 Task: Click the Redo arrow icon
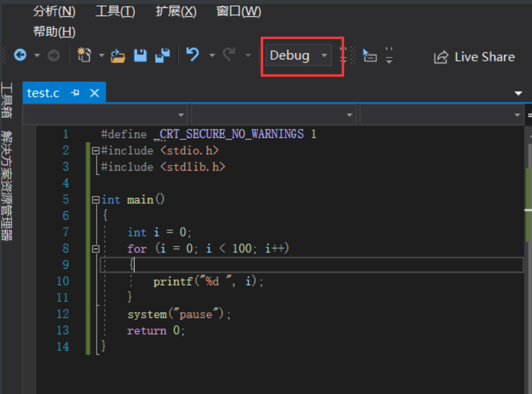229,54
